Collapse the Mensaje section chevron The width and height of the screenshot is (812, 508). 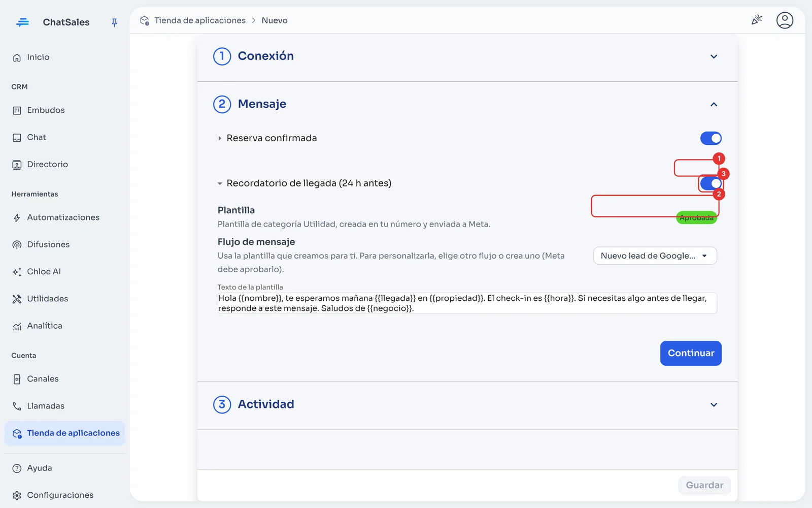coord(714,104)
